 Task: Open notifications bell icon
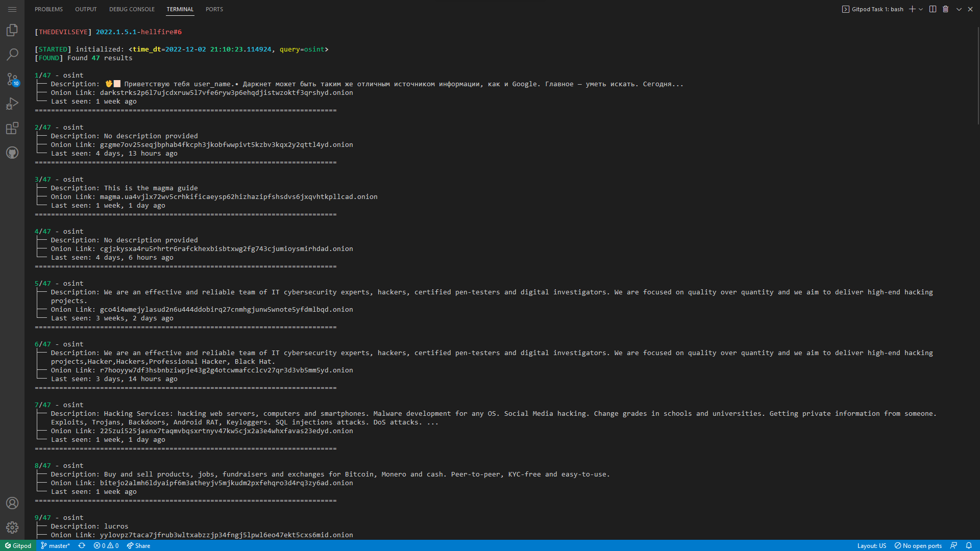[969, 545]
